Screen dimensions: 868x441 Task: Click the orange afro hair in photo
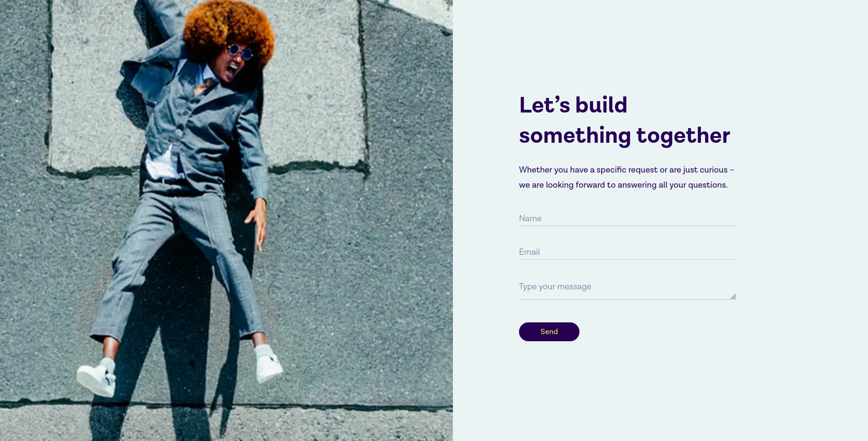(229, 28)
